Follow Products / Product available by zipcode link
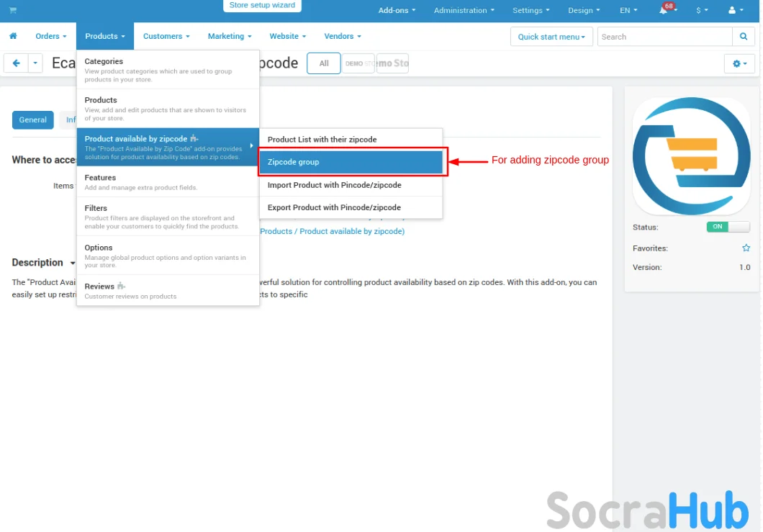Screen dimensions: 763x532 (332, 231)
